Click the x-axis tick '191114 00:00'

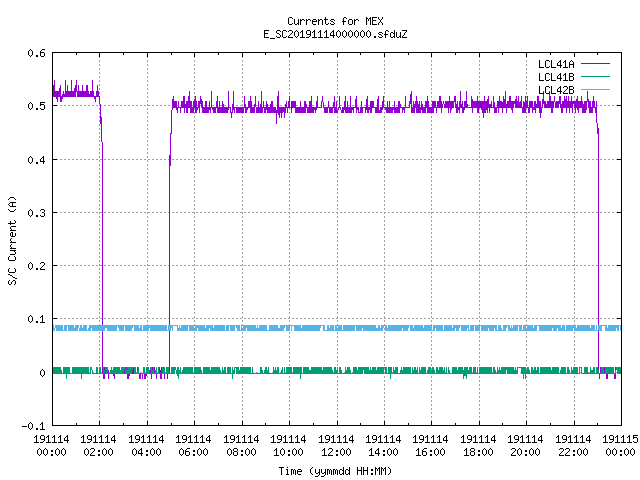pos(51,446)
